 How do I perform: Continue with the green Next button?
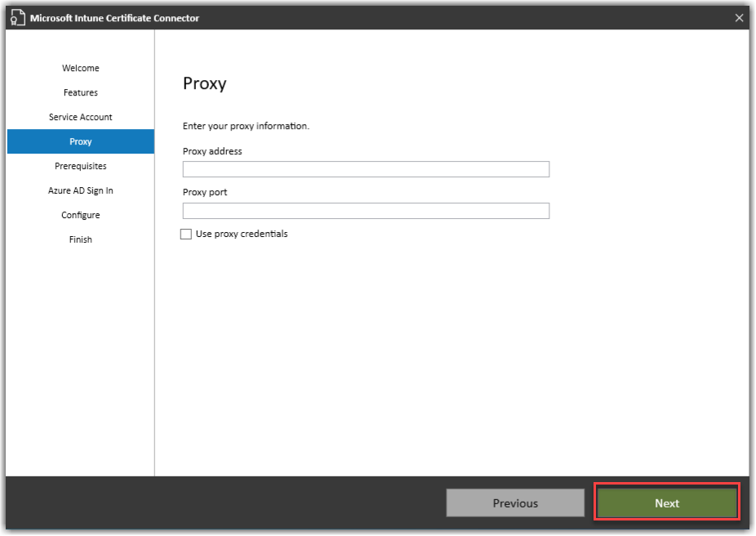pos(667,503)
